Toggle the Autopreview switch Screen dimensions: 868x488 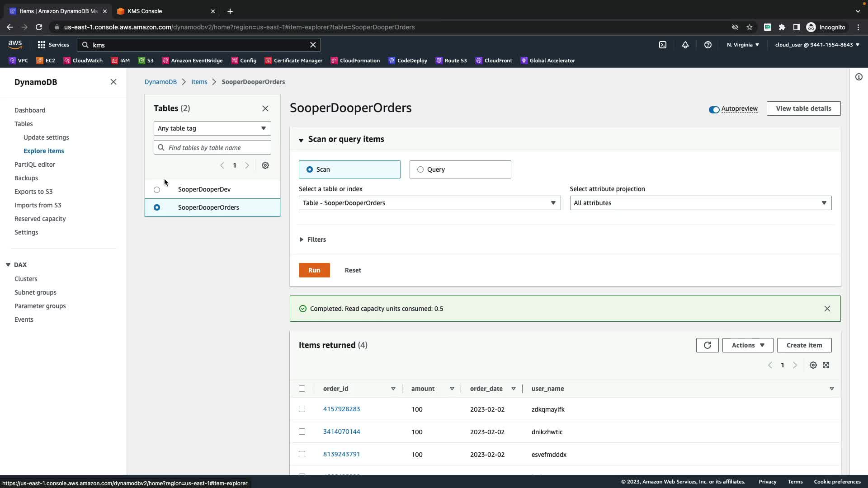tap(714, 109)
